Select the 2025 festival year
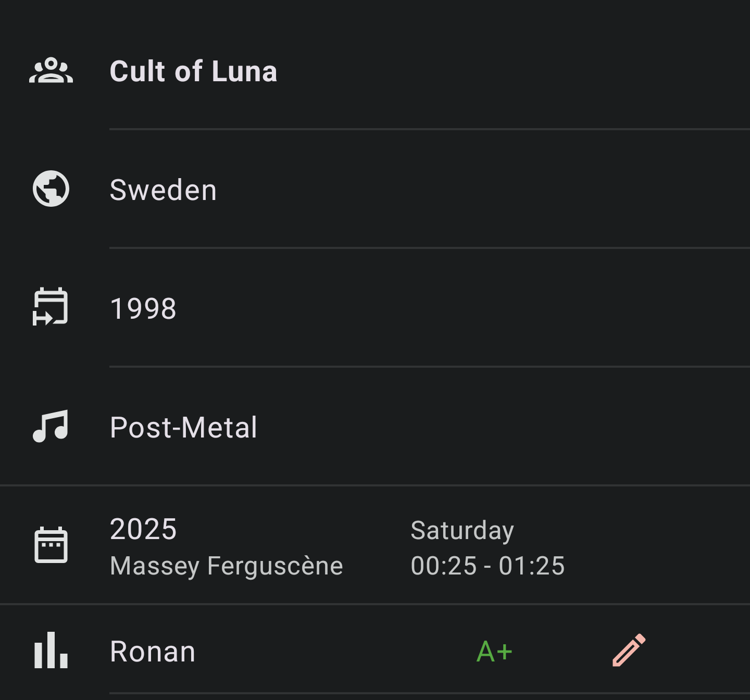 (x=143, y=529)
